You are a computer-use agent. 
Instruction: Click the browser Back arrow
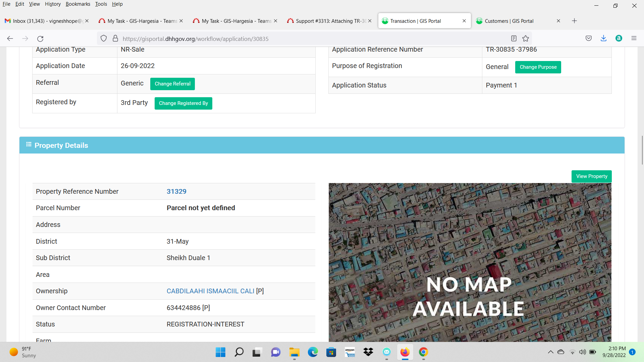point(10,39)
